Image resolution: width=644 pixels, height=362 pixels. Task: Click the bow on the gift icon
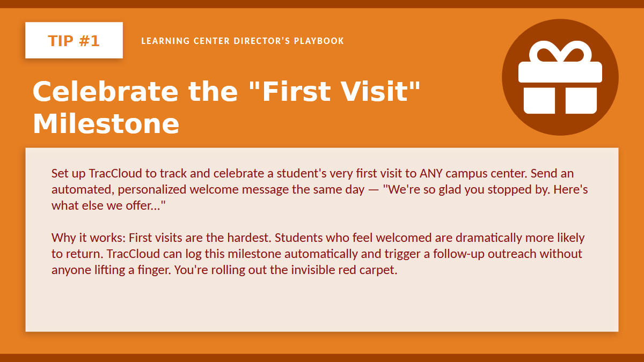(560, 53)
